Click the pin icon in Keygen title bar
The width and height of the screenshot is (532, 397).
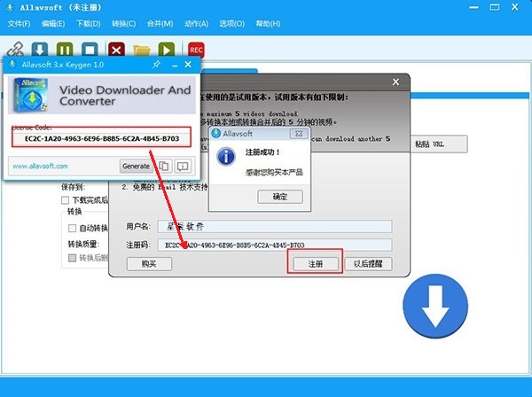click(x=156, y=64)
